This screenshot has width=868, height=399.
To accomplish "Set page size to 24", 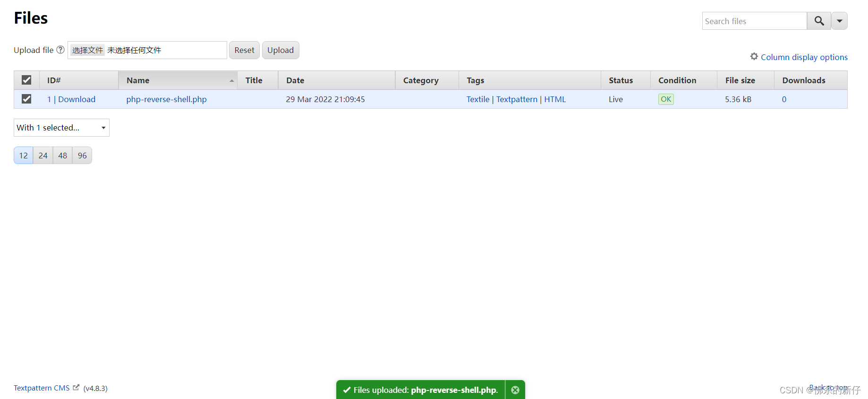I will click(43, 156).
